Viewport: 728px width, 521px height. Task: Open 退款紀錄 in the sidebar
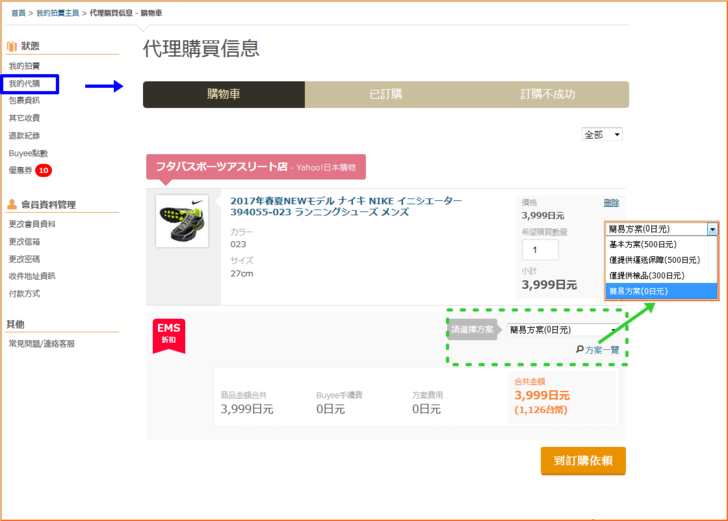pos(25,136)
